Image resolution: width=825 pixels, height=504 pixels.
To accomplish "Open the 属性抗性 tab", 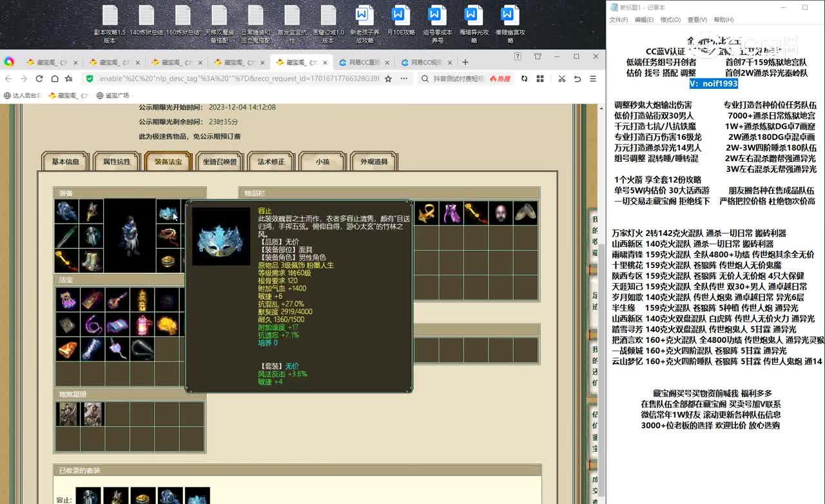I will tap(117, 162).
